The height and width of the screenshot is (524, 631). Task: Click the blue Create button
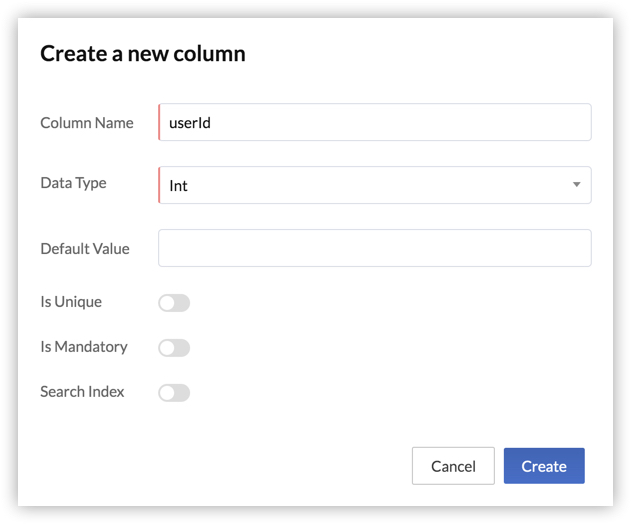click(544, 466)
